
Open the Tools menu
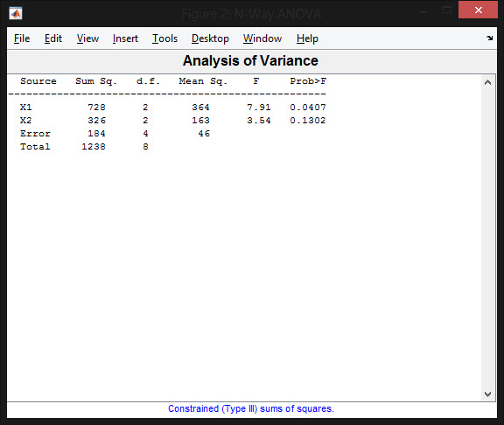pos(164,38)
